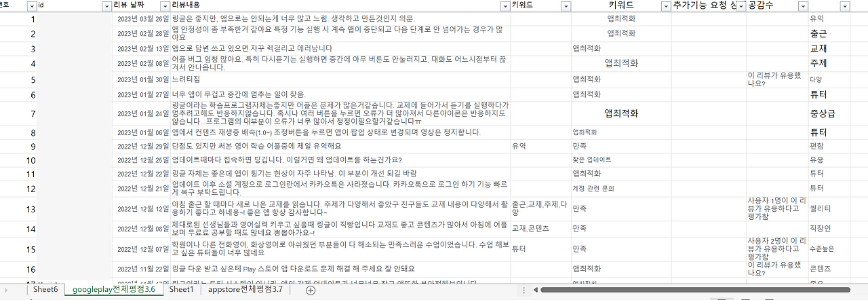Select review '앱으로 답변 쓰고 있으면 자꾸 력걸리고'
868x300 pixels.
pyautogui.click(x=340, y=49)
